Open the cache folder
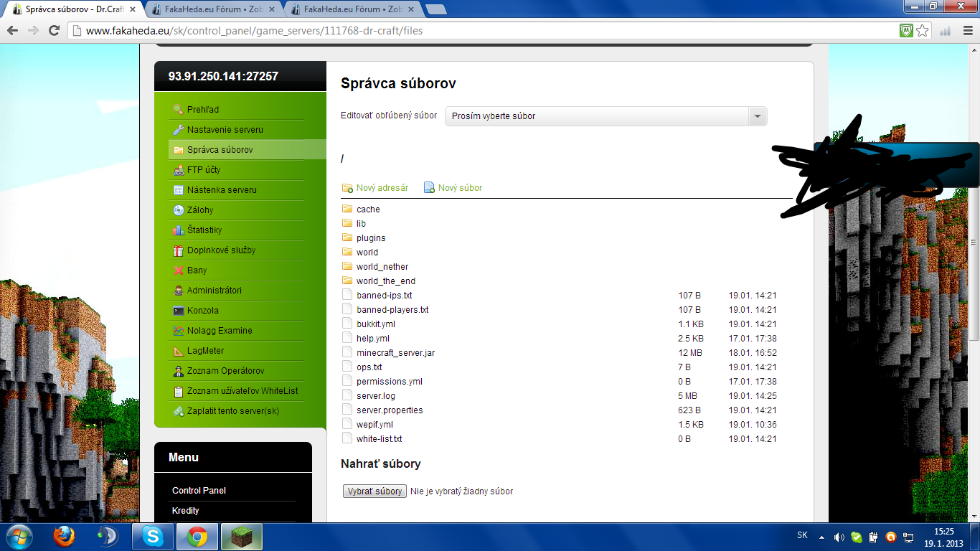Screen dimensions: 980x551 click(368, 209)
